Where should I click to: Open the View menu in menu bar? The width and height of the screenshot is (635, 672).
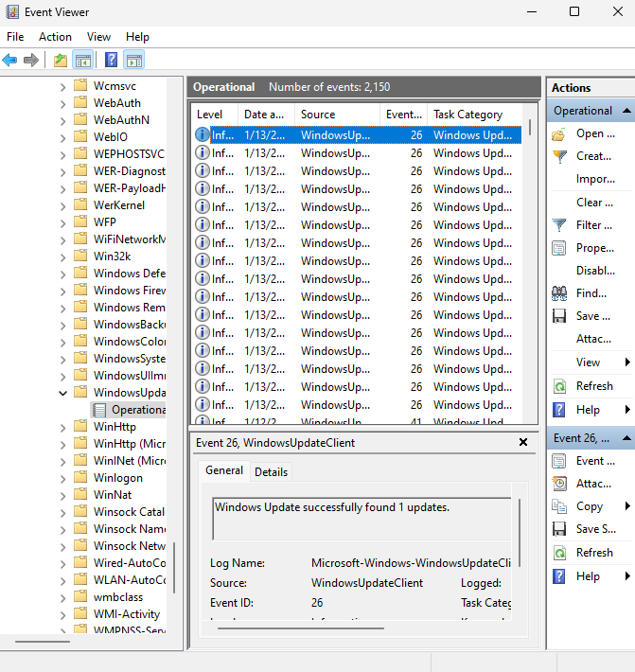pos(98,37)
